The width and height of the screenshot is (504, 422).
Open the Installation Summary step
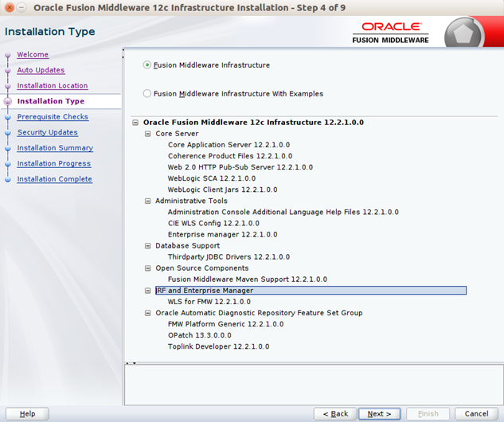click(55, 148)
